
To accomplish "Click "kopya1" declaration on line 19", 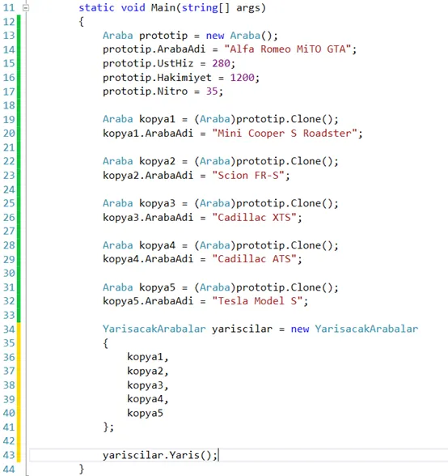I will (x=157, y=119).
